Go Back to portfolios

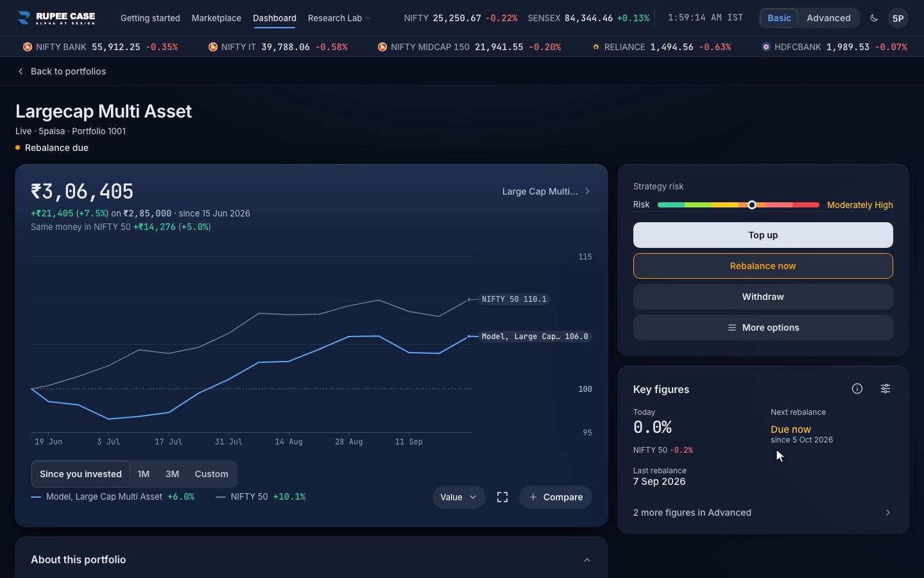[62, 71]
